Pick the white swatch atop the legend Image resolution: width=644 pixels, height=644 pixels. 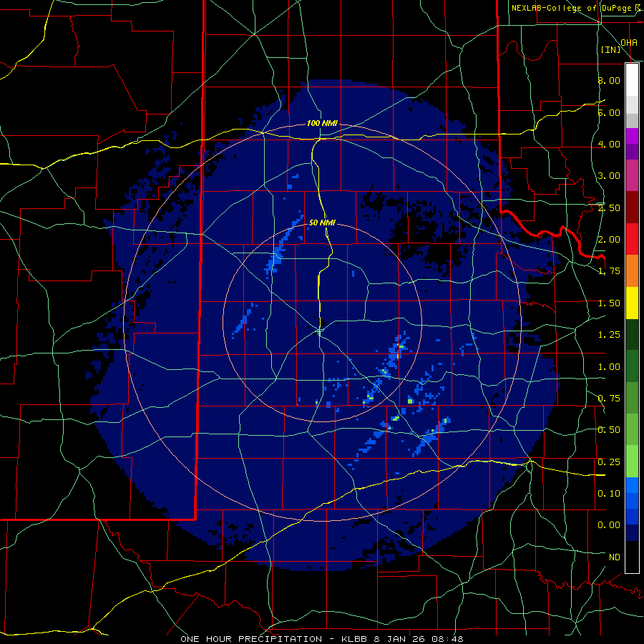pos(632,80)
